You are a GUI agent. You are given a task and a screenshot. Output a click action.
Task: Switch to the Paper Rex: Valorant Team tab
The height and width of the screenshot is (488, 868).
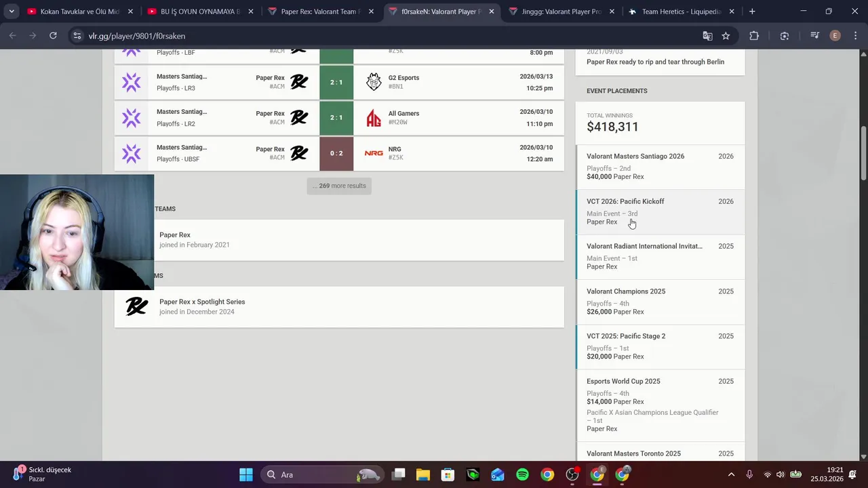321,12
